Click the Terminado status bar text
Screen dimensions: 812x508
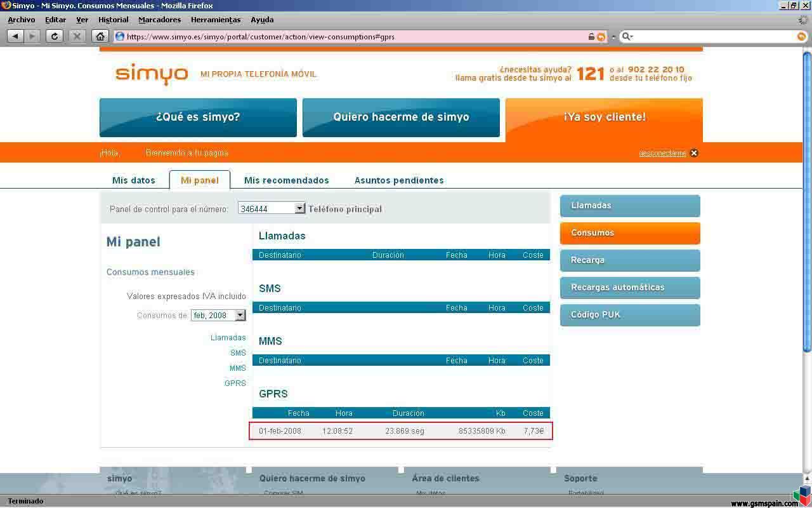point(25,501)
